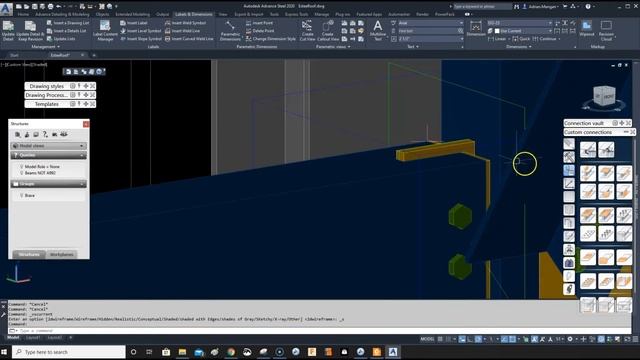Click the EdgeRoof drawing file tab
Image resolution: width=640 pixels, height=360 pixels.
pos(60,55)
